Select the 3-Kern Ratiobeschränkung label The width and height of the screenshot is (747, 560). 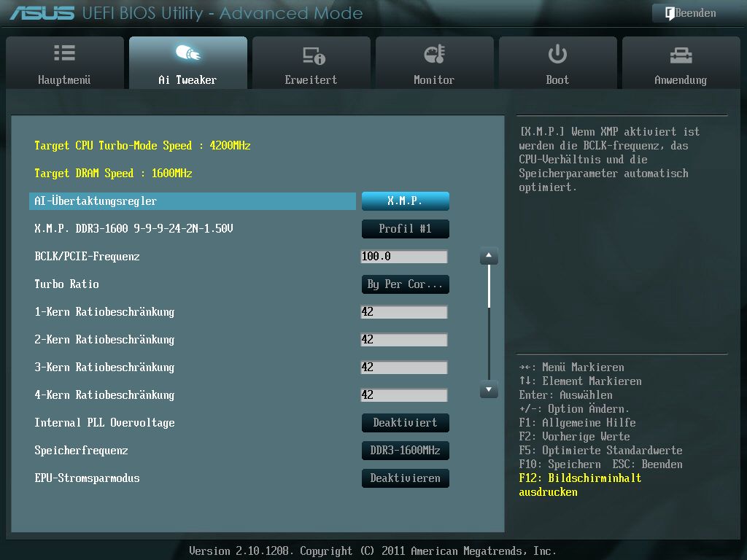(x=104, y=367)
